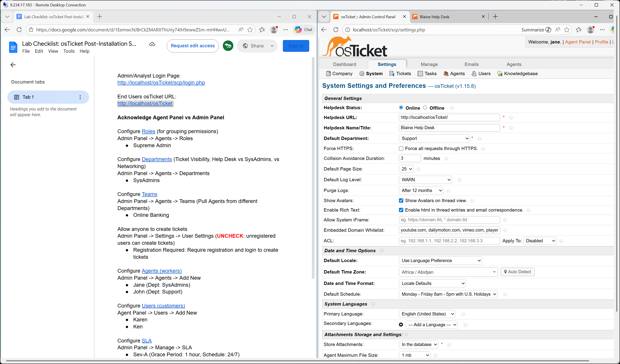Image resolution: width=620 pixels, height=364 pixels.
Task: Enable Force all requests through HTTPS
Action: coord(401,148)
